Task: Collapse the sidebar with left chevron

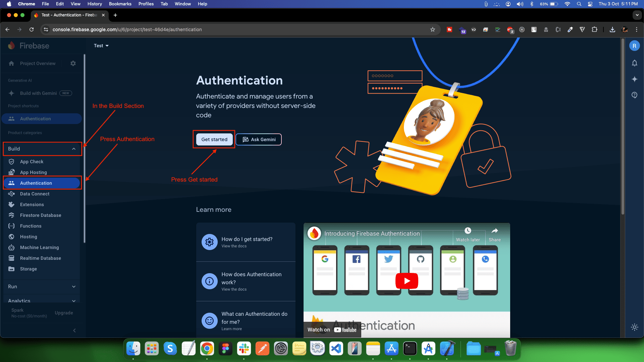Action: [x=74, y=330]
